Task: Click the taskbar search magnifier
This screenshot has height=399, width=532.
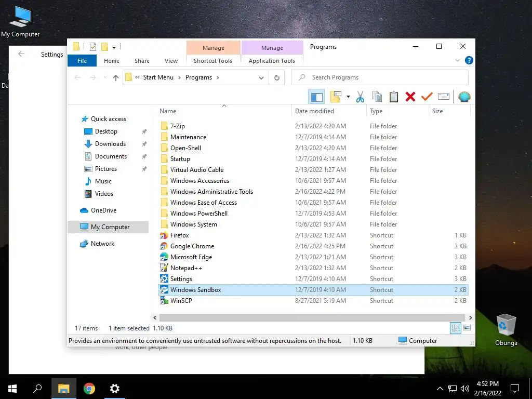Action: 37,388
